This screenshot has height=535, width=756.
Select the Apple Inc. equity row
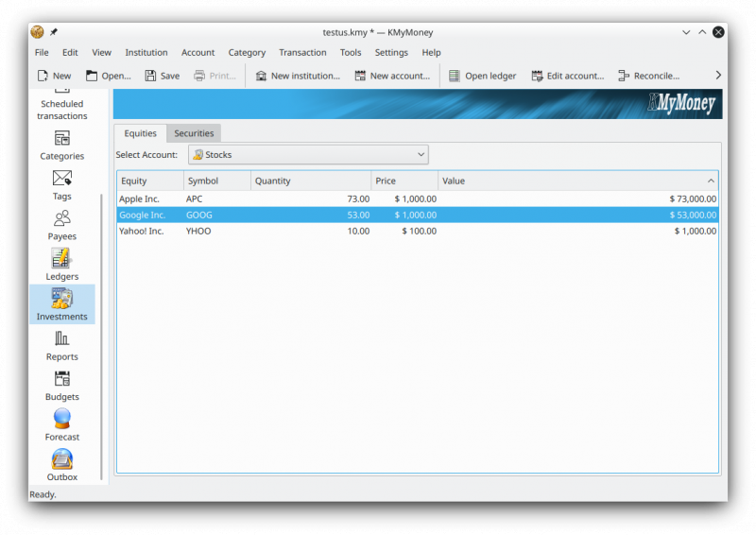418,198
